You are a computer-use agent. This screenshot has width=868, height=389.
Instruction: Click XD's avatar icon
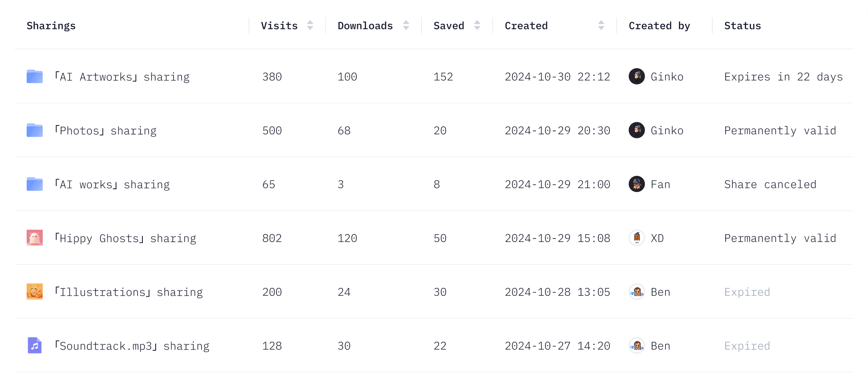coord(637,238)
